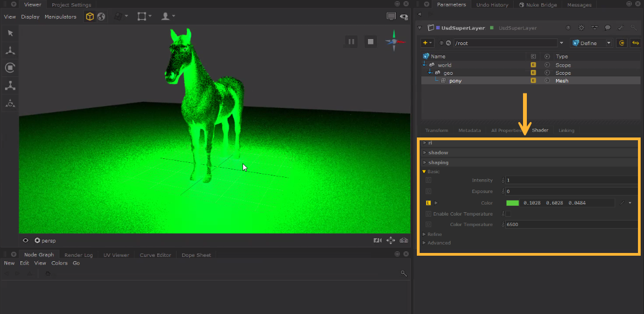The image size is (644, 314).
Task: Select the arrow selection tool in viewer
Action: pyautogui.click(x=10, y=33)
